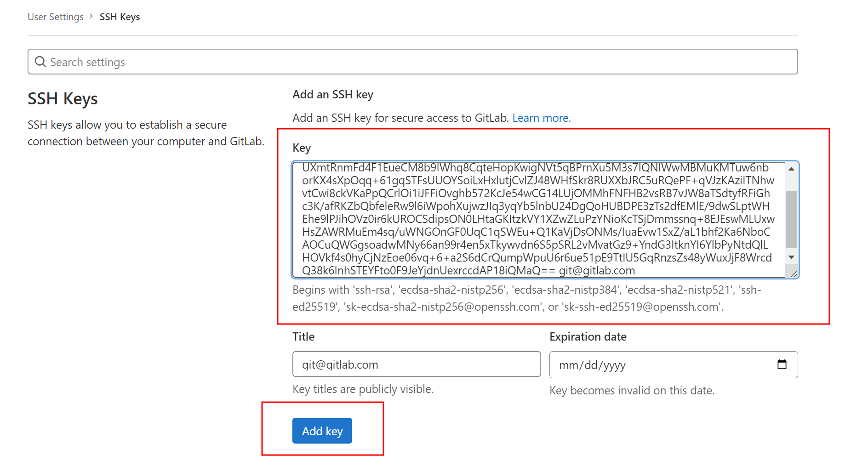
Task: Focus the Search settings field
Action: pyautogui.click(x=413, y=62)
